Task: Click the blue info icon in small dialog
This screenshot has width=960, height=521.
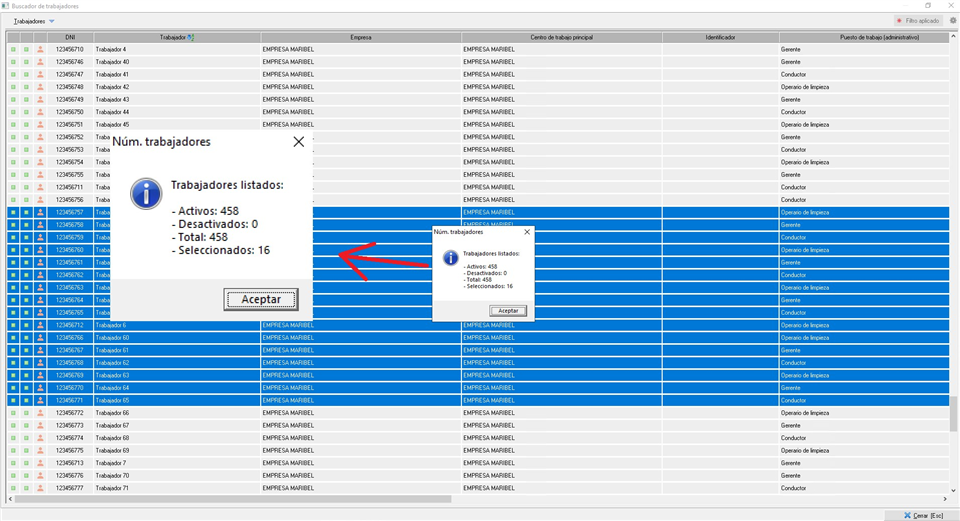Action: click(x=450, y=259)
